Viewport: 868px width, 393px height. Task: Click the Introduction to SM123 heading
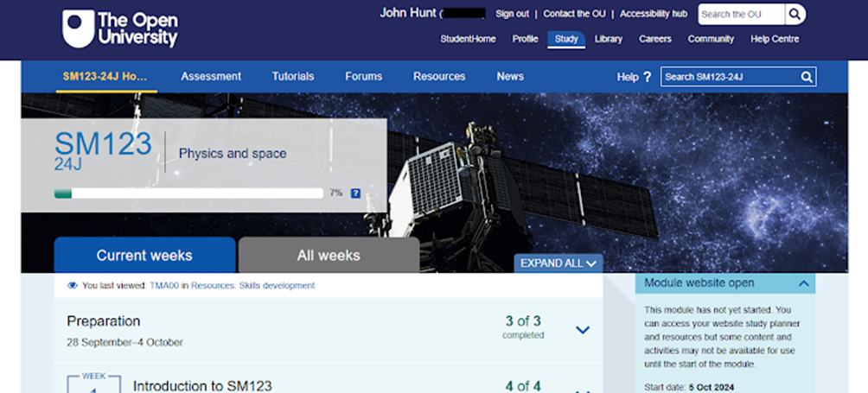click(x=202, y=386)
